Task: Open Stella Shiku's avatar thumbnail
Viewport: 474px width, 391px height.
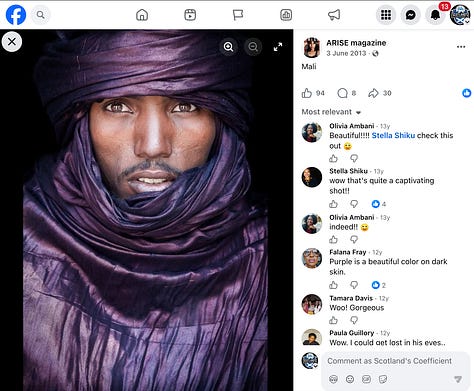Action: [312, 177]
